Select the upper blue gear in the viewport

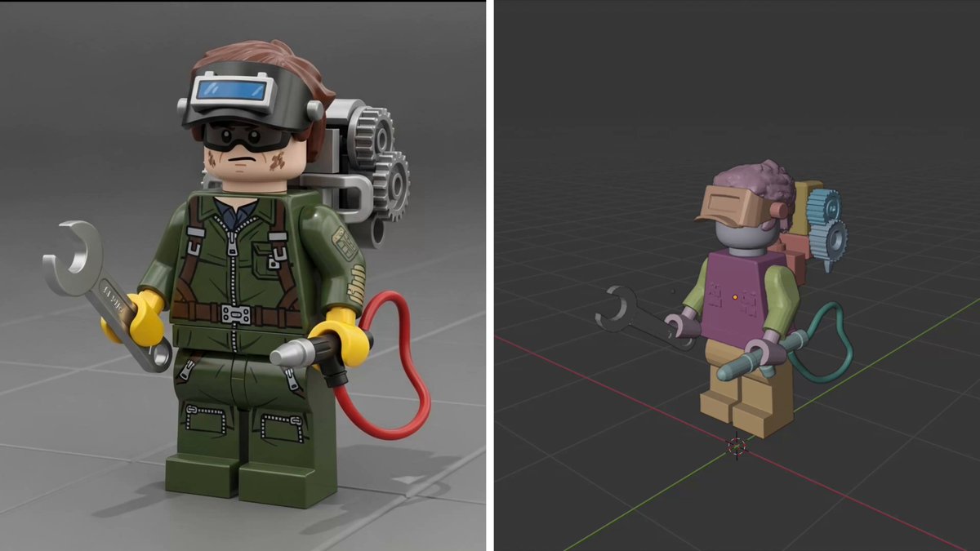click(824, 207)
